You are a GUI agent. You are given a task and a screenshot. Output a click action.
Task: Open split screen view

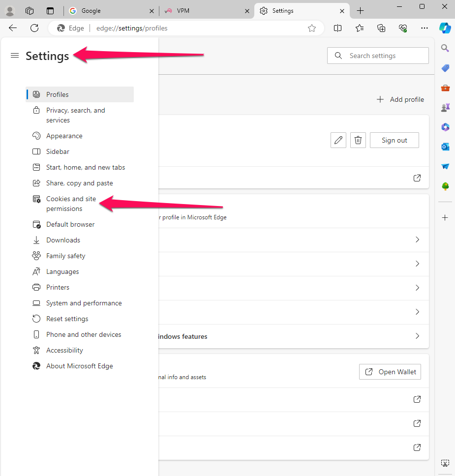(x=338, y=28)
